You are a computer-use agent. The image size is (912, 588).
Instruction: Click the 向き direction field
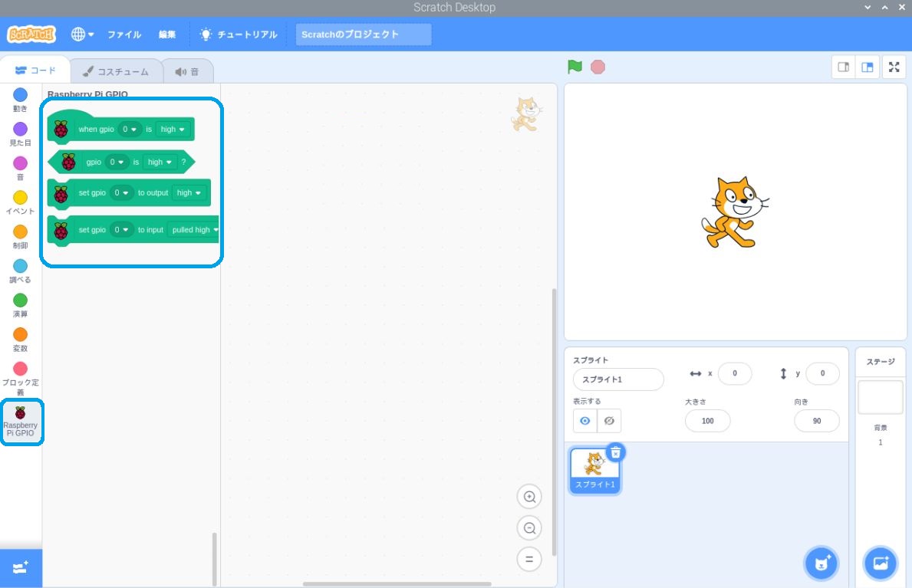point(817,421)
